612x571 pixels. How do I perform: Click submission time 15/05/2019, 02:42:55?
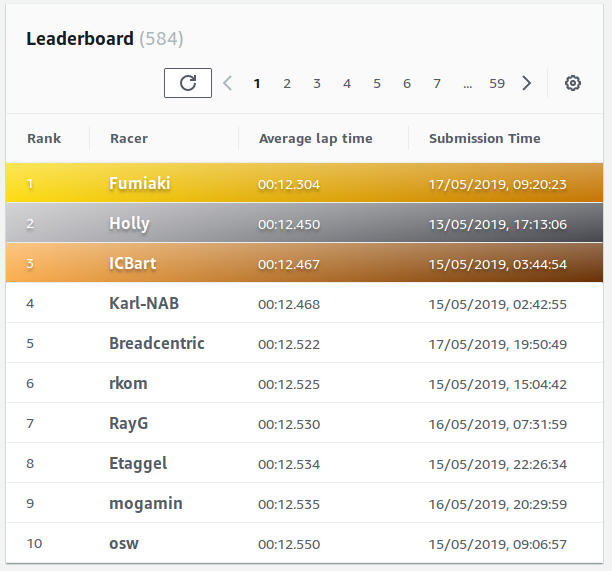498,304
